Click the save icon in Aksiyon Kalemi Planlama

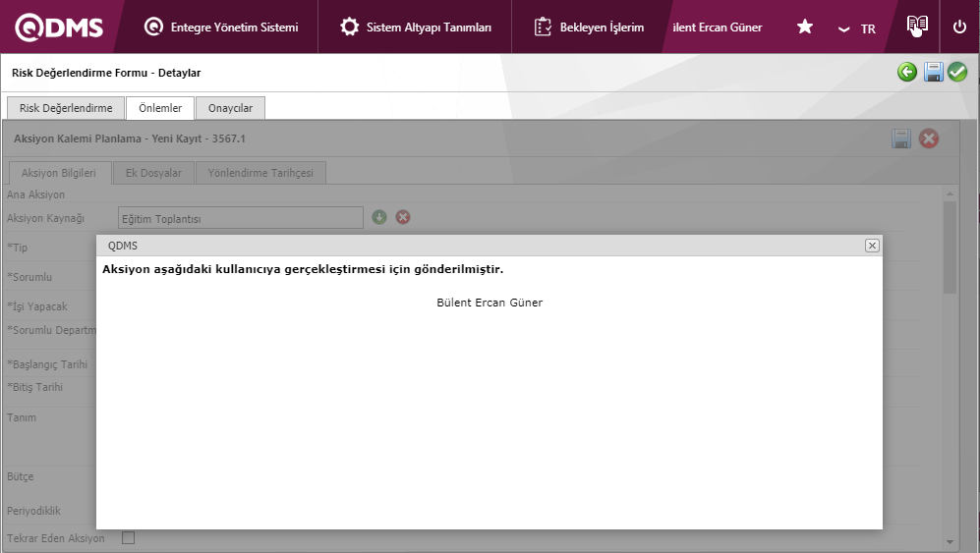tap(901, 139)
